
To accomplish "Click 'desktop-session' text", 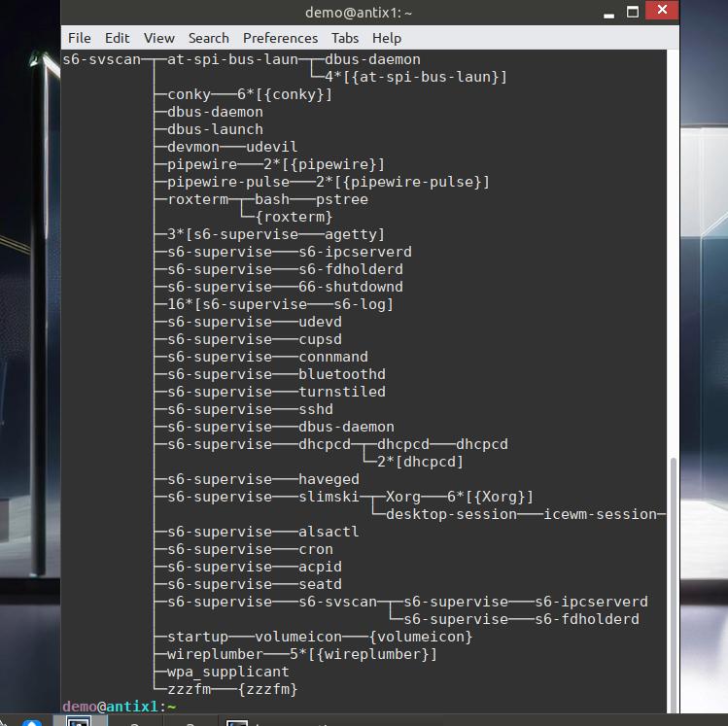I will (451, 514).
